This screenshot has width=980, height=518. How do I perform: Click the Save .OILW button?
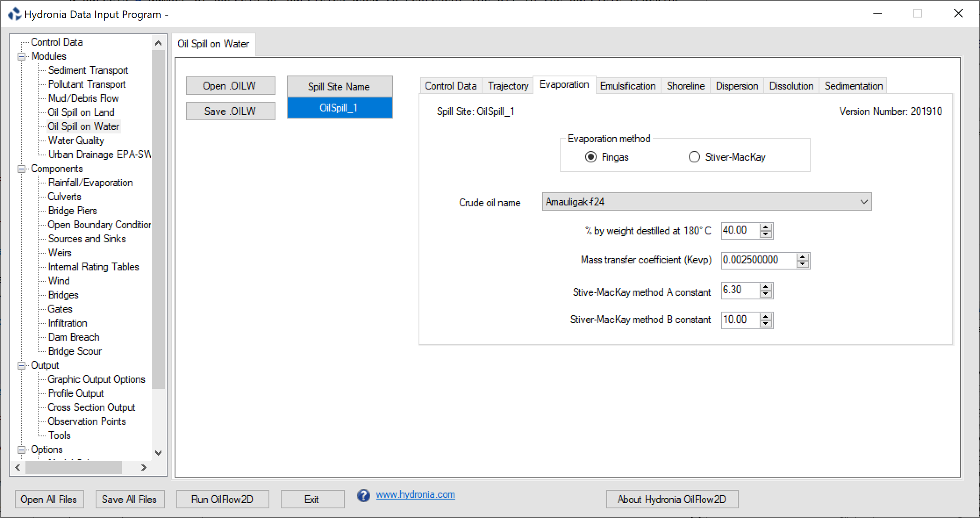pos(231,111)
